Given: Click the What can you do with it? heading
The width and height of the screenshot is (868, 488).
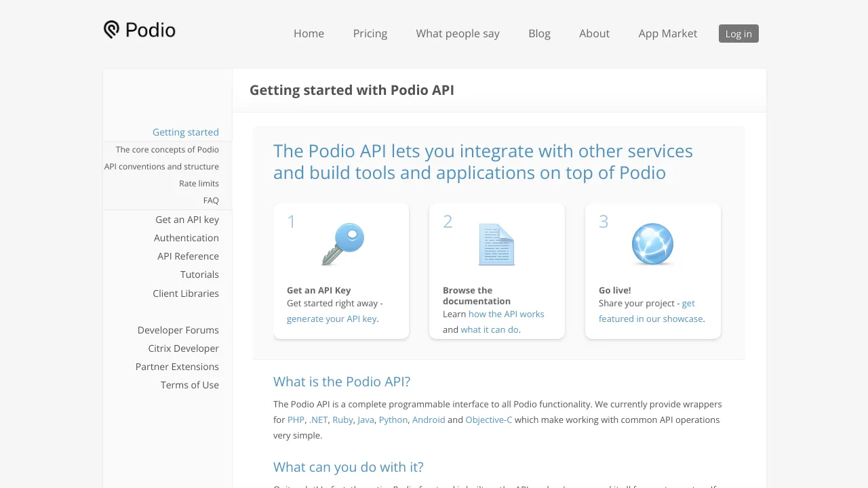Looking at the screenshot, I should coord(349,467).
